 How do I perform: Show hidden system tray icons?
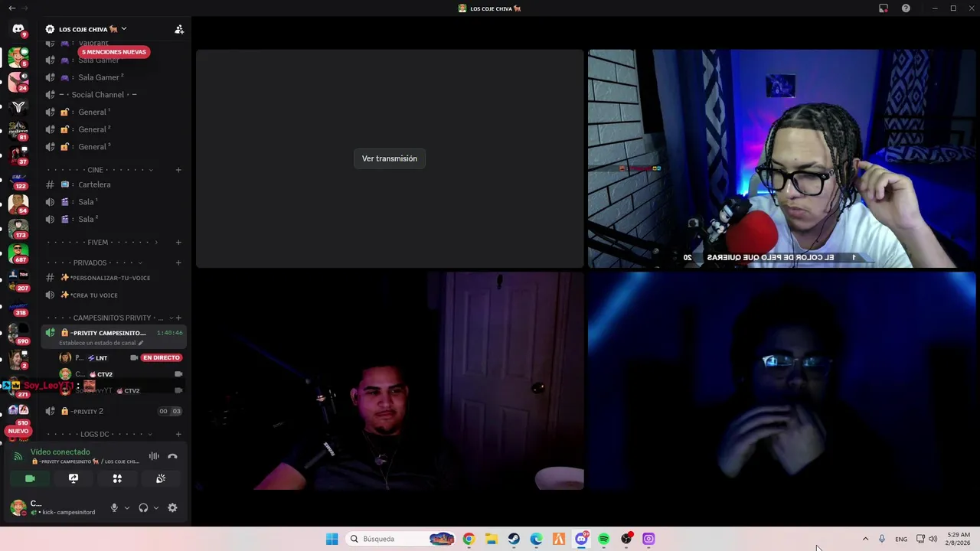click(x=865, y=539)
